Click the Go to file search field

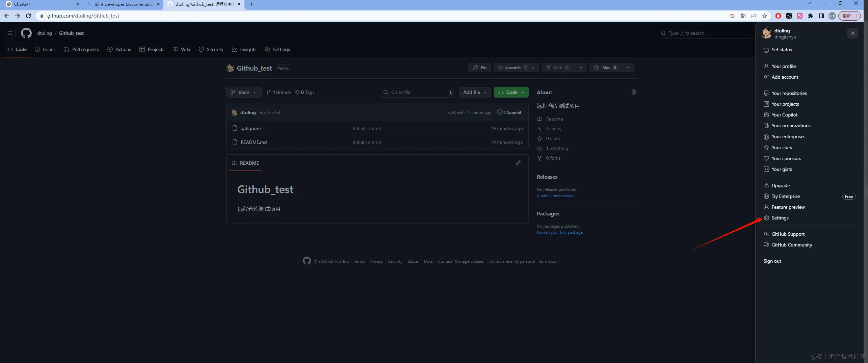(417, 92)
